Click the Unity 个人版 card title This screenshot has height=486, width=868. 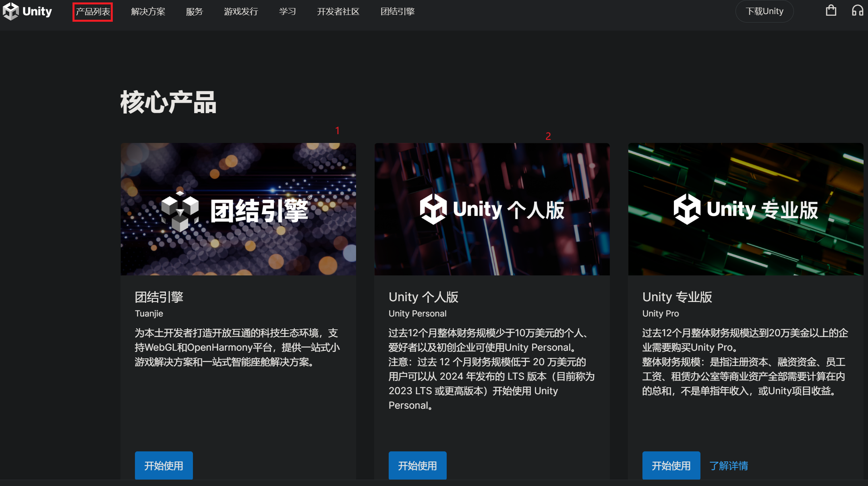click(x=423, y=297)
